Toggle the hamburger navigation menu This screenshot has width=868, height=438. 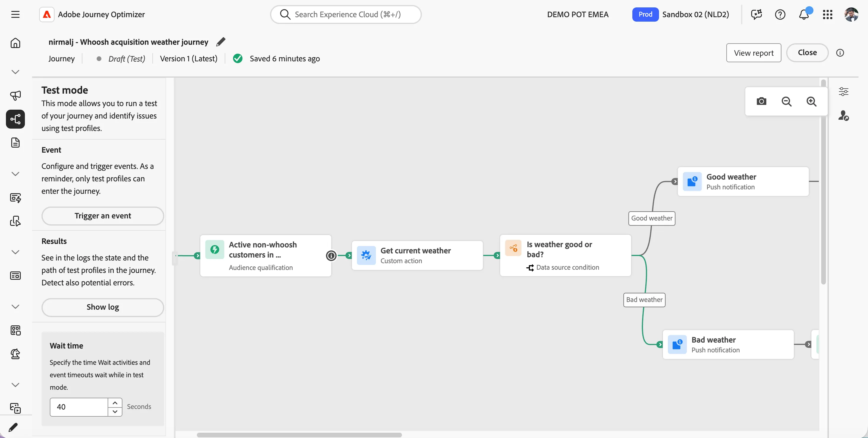pos(15,14)
